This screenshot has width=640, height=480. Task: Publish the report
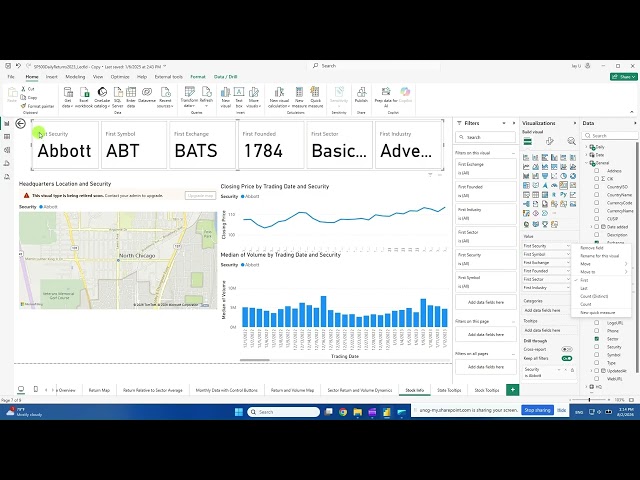[x=361, y=95]
